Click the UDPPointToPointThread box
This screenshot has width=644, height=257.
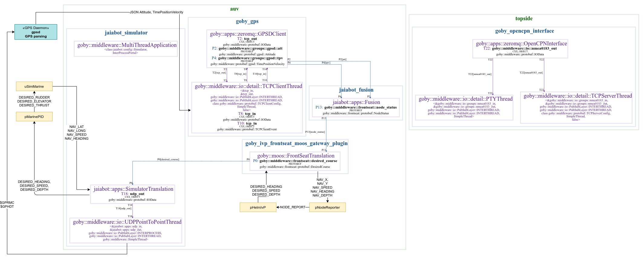[126, 230]
